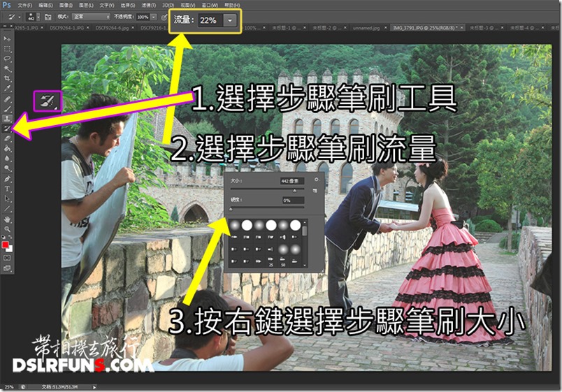Activate the Type (T) tool
The image size is (562, 392).
[x=7, y=189]
